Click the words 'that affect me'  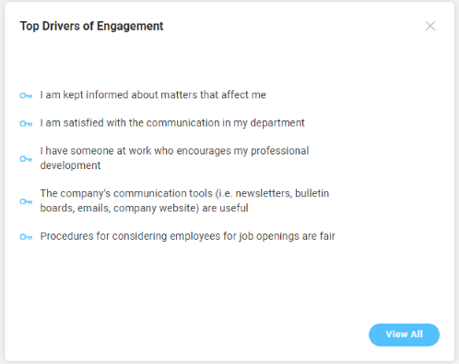pyautogui.click(x=233, y=95)
